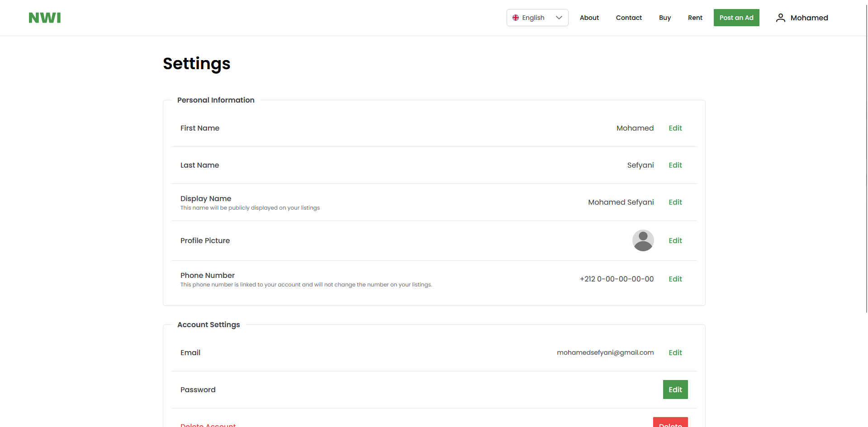Edit the Email address
This screenshot has height=427, width=868.
(675, 352)
